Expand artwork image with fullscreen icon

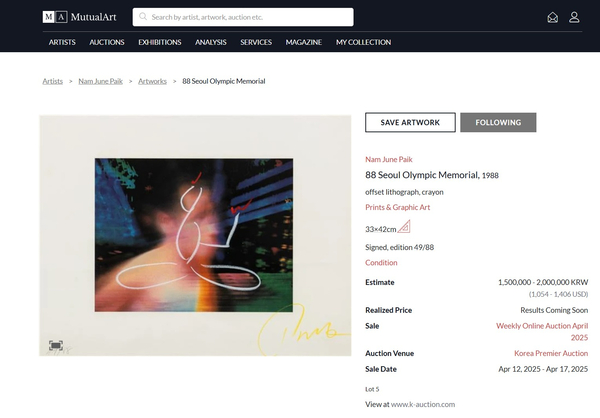coord(55,345)
